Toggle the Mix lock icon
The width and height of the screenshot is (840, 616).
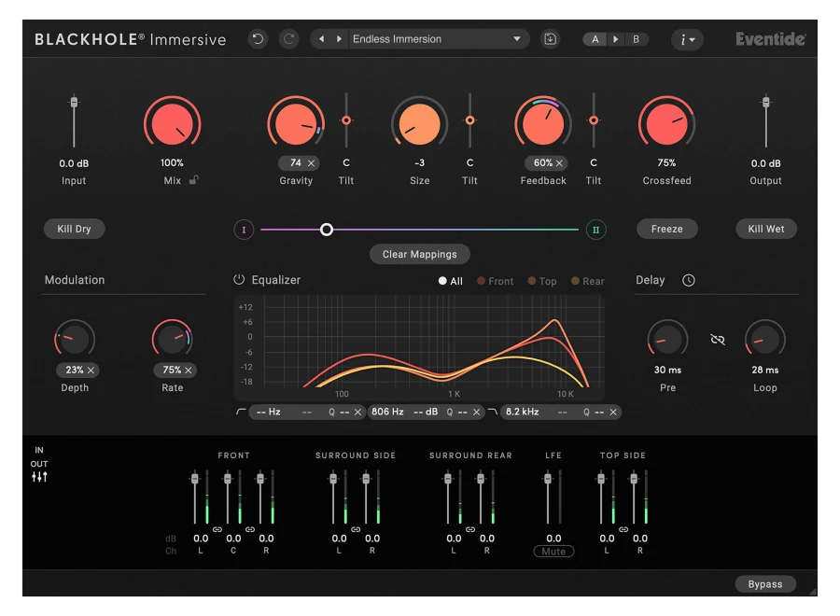tap(194, 180)
